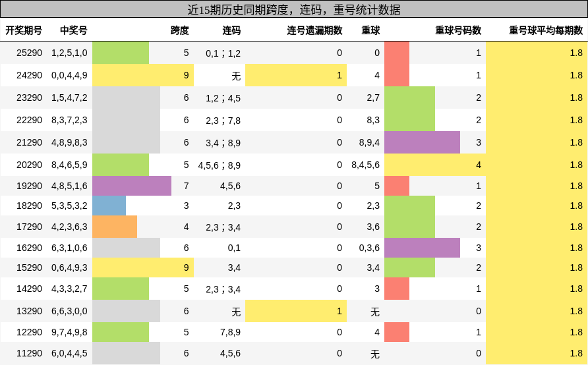
Task: Select draw period 20290
Action: (29, 165)
